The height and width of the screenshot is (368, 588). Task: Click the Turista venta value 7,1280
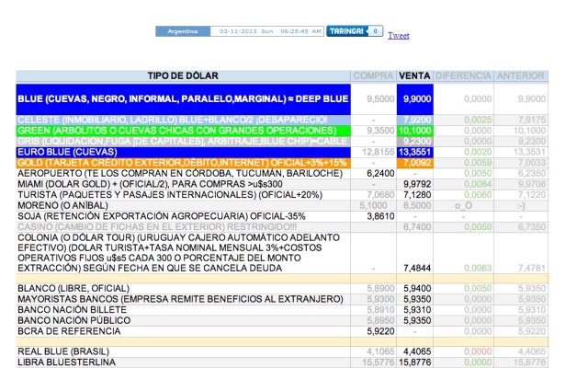tap(417, 195)
